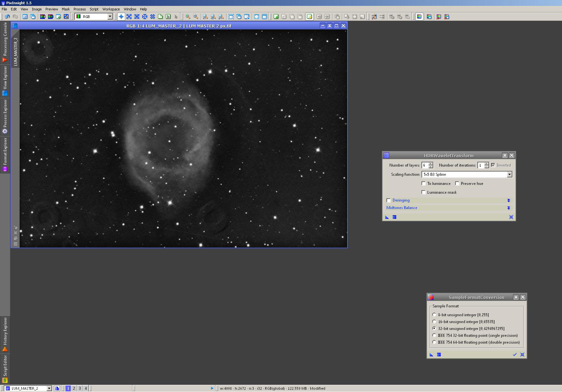Shade the SampleFormatConversion window

[516, 297]
